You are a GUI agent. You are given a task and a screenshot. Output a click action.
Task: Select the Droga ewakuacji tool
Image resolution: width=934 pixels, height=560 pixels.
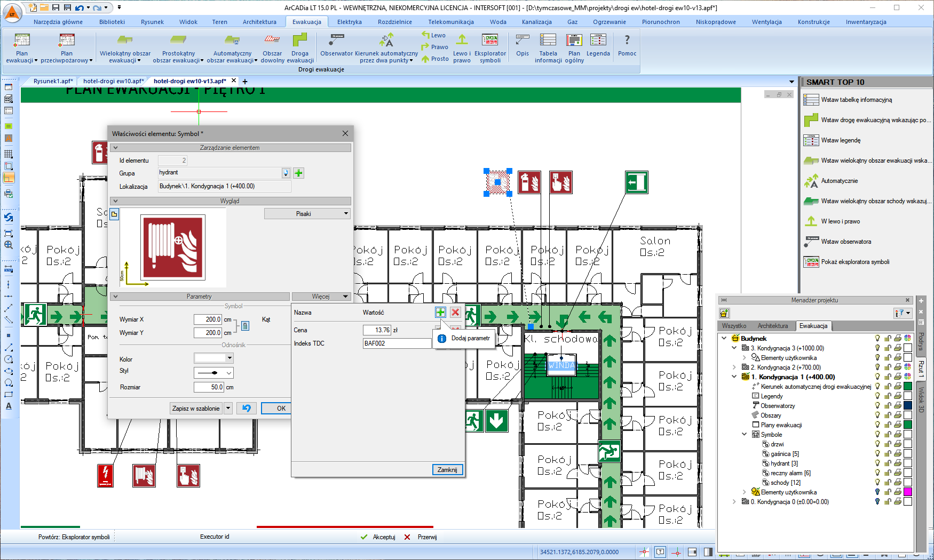300,48
